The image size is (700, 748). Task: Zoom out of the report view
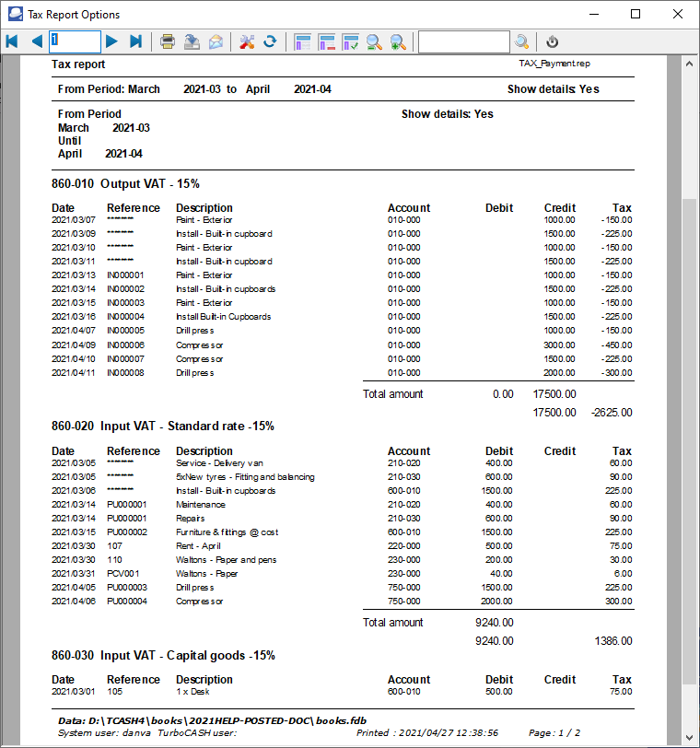(x=374, y=41)
